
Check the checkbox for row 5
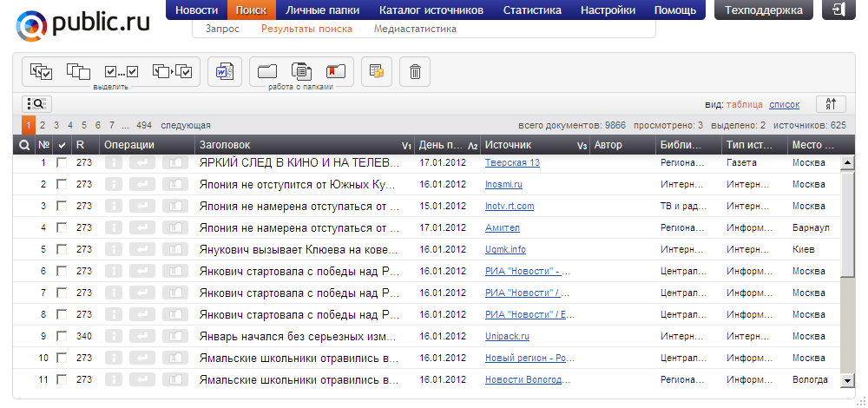62,249
